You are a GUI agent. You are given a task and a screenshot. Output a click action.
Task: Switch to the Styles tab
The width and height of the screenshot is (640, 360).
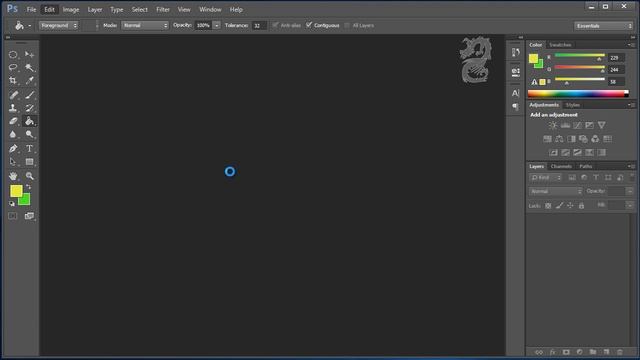(573, 105)
